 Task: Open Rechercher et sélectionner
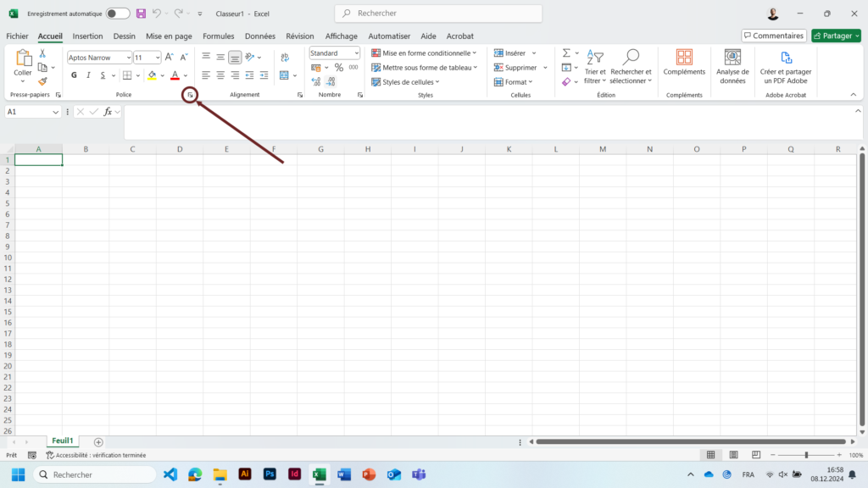tap(631, 67)
